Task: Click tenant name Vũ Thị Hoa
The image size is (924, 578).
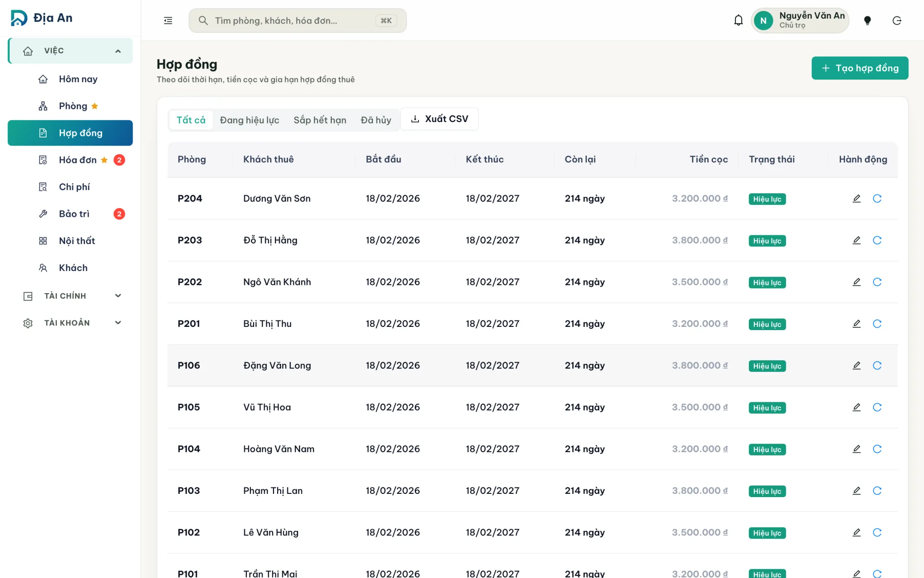Action: (x=267, y=407)
